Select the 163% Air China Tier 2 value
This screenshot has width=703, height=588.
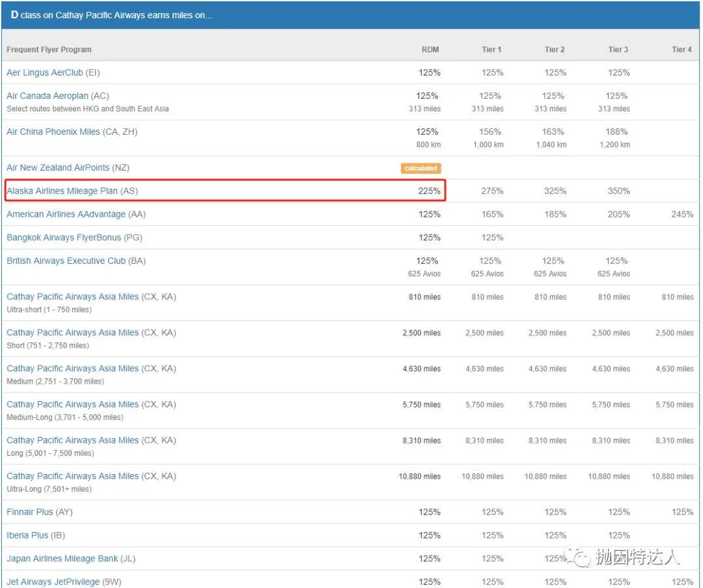point(553,132)
